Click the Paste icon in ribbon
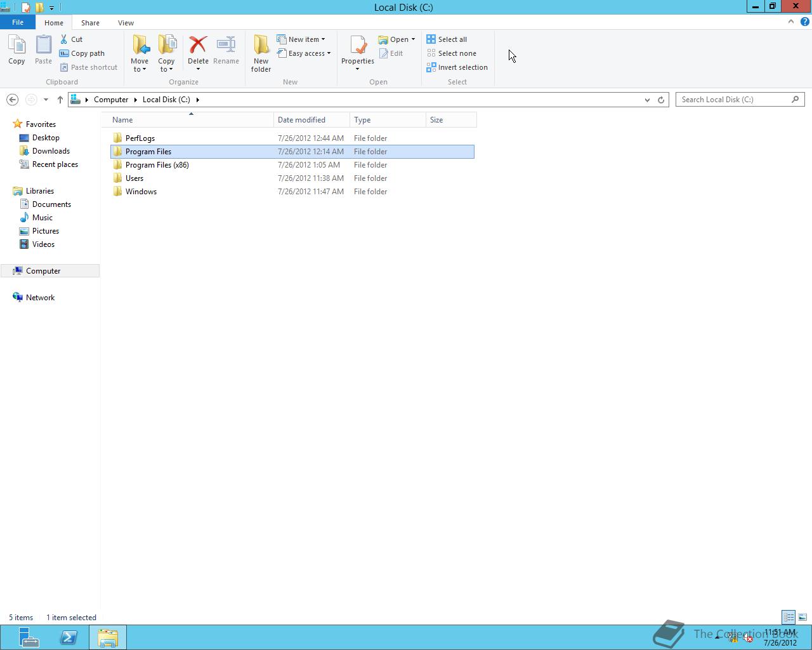 click(43, 50)
